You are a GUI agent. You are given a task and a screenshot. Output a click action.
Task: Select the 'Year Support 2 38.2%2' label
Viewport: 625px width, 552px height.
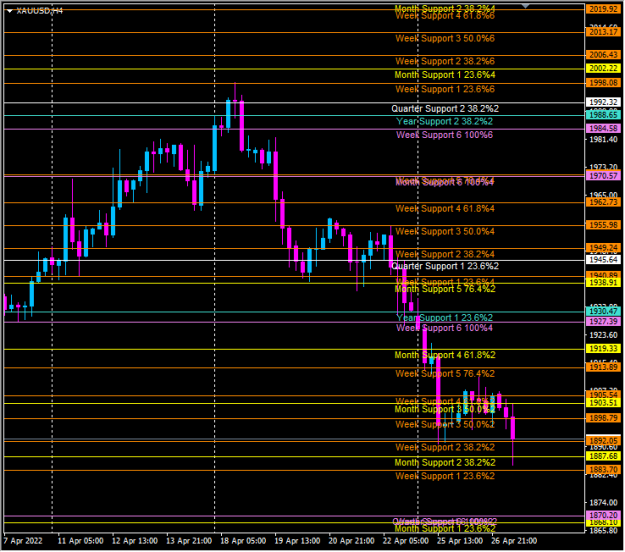pos(444,122)
